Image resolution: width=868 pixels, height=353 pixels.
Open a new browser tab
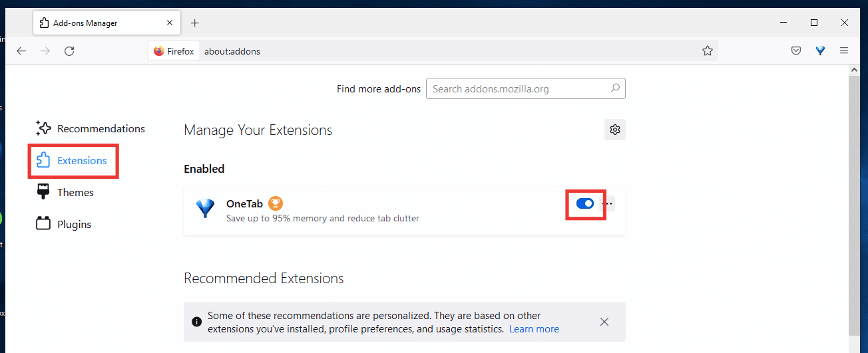point(194,23)
